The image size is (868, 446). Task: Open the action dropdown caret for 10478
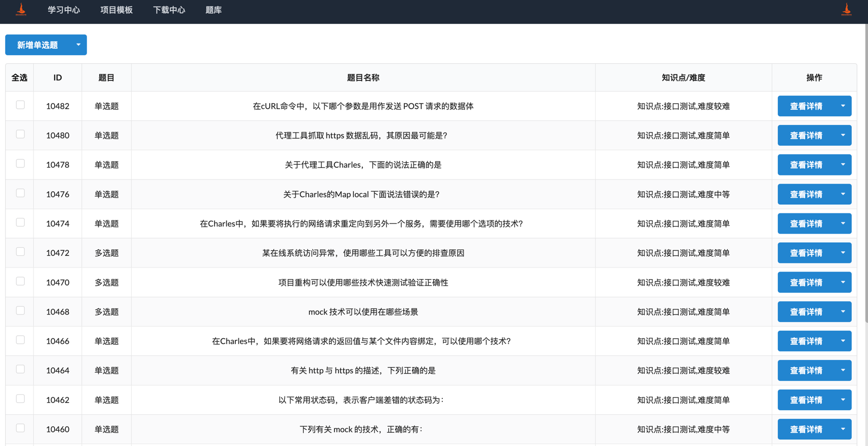(x=843, y=165)
